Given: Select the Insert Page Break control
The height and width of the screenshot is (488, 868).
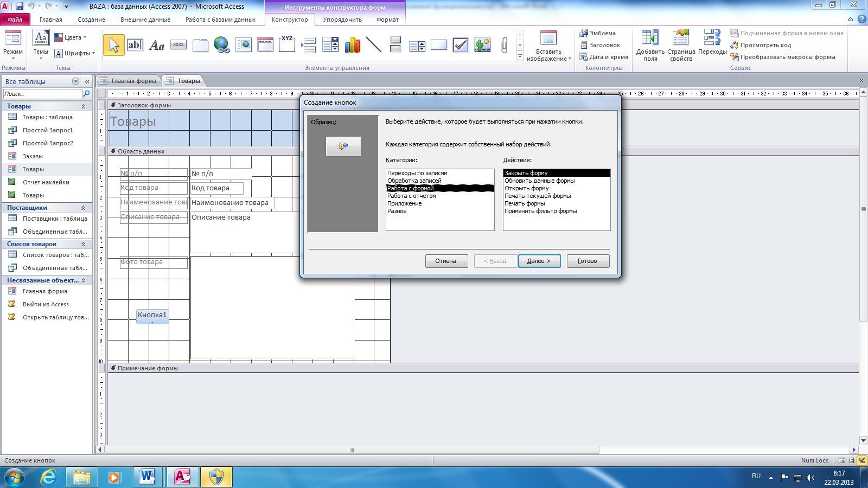Looking at the screenshot, I should coord(309,45).
